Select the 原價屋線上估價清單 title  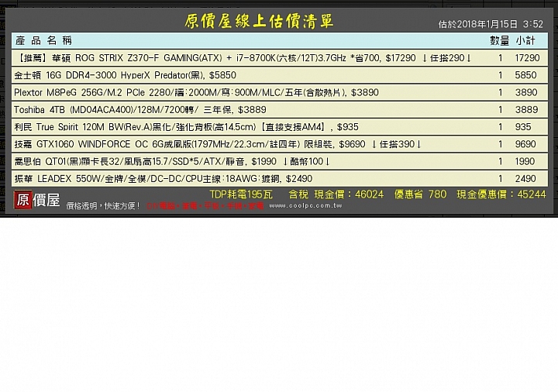click(259, 21)
